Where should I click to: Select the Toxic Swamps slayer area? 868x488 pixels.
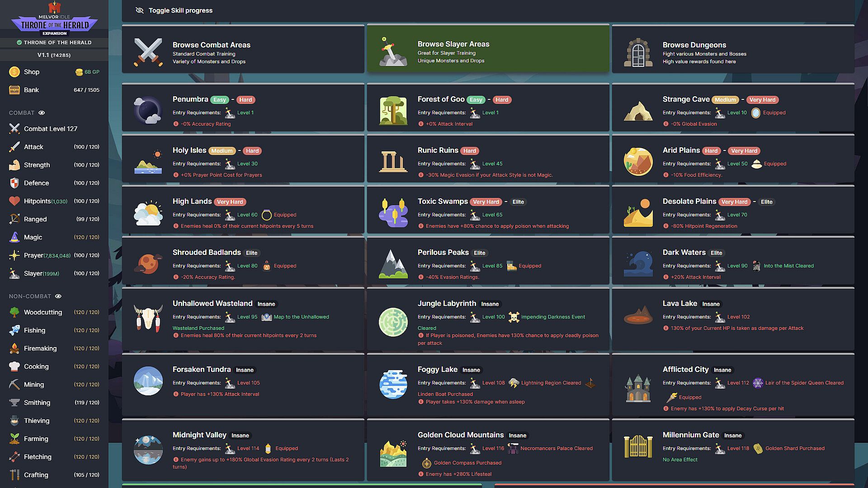[x=442, y=202]
